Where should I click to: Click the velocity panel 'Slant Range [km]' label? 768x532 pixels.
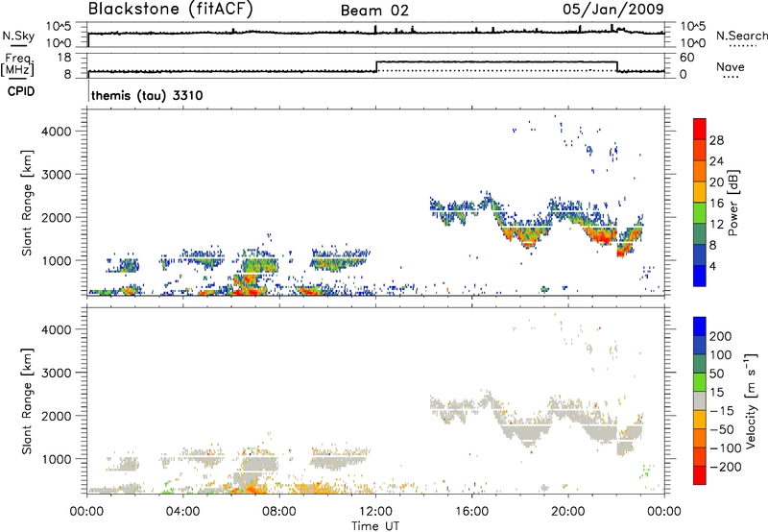click(x=27, y=401)
